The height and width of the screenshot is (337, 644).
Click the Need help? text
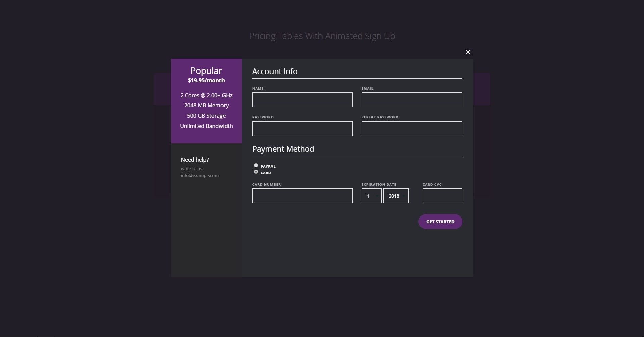195,160
